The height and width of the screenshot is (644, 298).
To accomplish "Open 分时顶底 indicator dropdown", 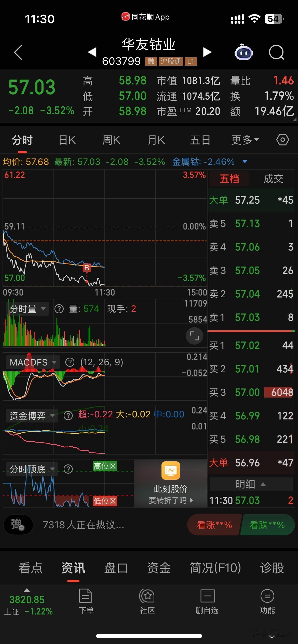I will pos(32,469).
